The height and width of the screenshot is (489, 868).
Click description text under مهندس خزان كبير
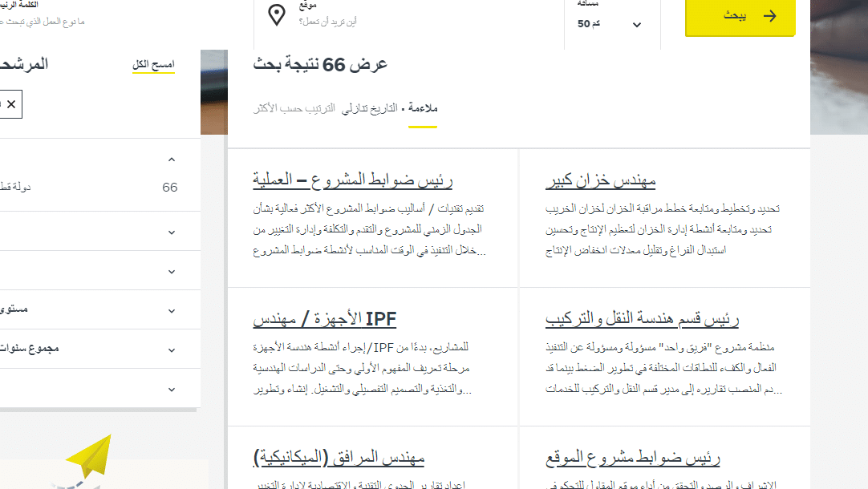[x=662, y=229]
